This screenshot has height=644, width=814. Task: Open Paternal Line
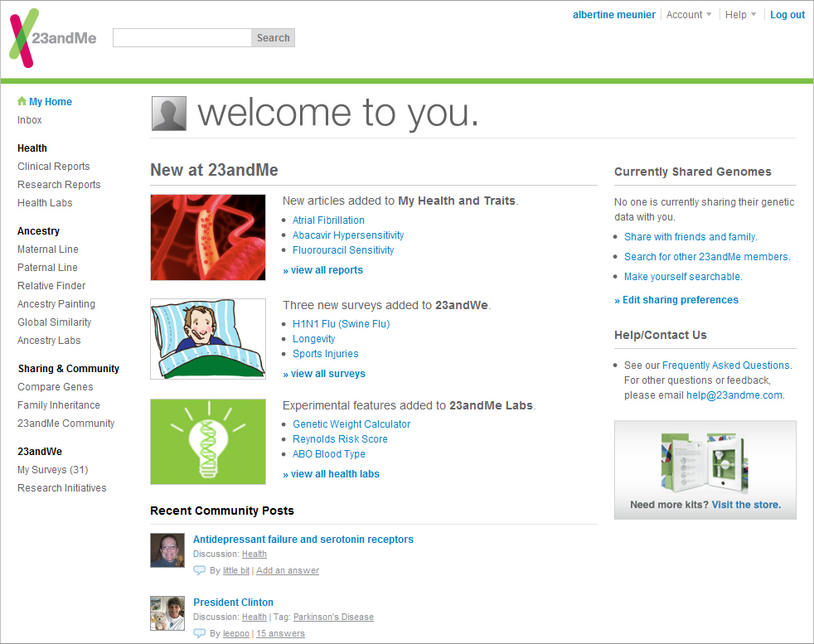[48, 267]
